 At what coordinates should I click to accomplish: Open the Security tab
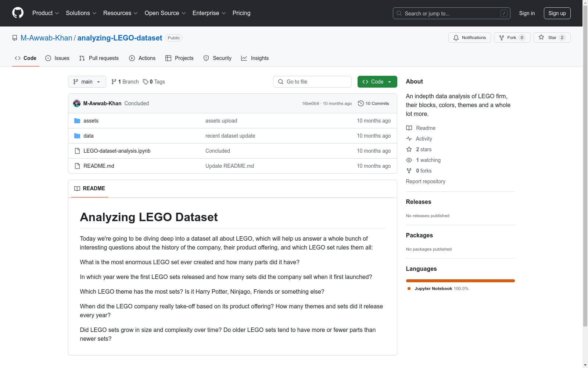click(218, 58)
